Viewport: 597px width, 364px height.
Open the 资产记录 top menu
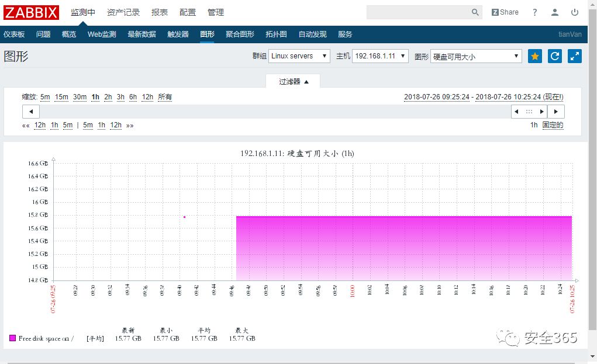123,12
